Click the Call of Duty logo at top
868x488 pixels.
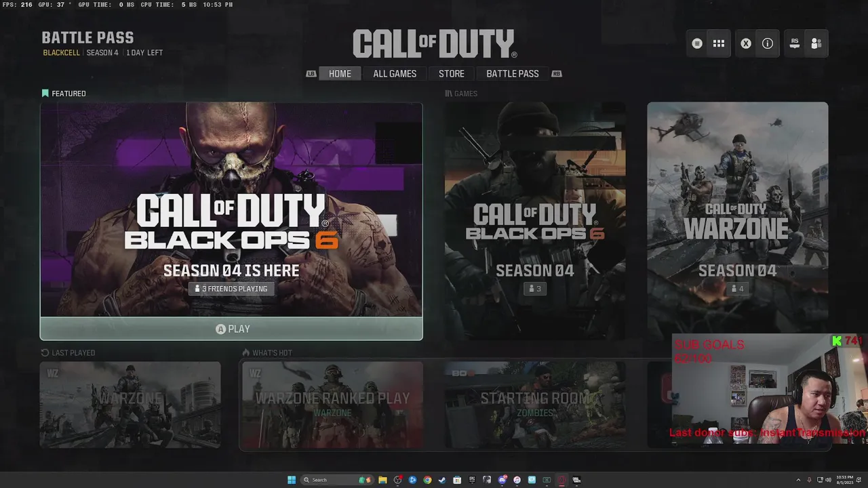tap(434, 43)
